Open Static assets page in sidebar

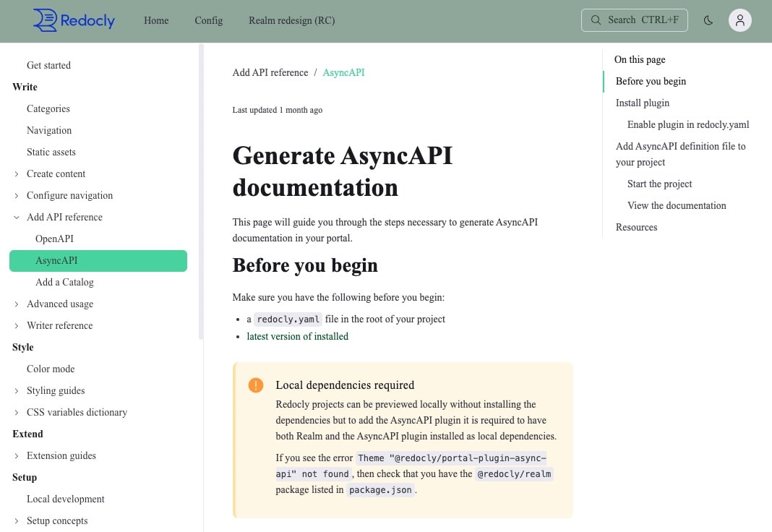51,152
